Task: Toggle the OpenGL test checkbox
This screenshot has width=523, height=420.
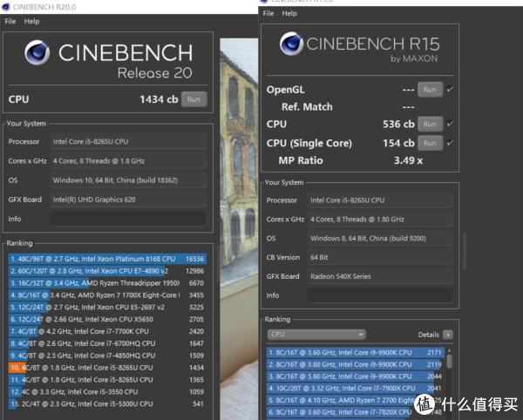Action: pyautogui.click(x=450, y=89)
